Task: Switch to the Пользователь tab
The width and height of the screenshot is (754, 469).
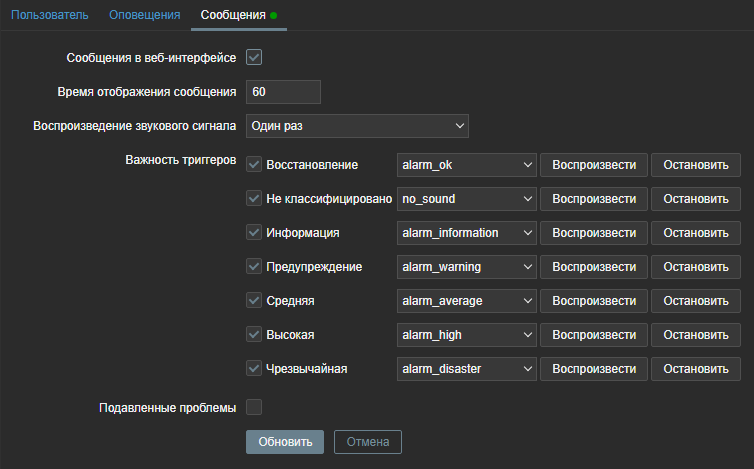Action: point(50,15)
